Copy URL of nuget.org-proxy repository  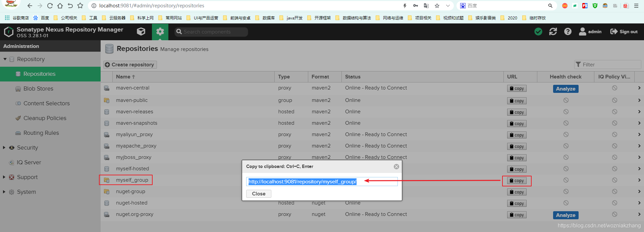pos(517,215)
